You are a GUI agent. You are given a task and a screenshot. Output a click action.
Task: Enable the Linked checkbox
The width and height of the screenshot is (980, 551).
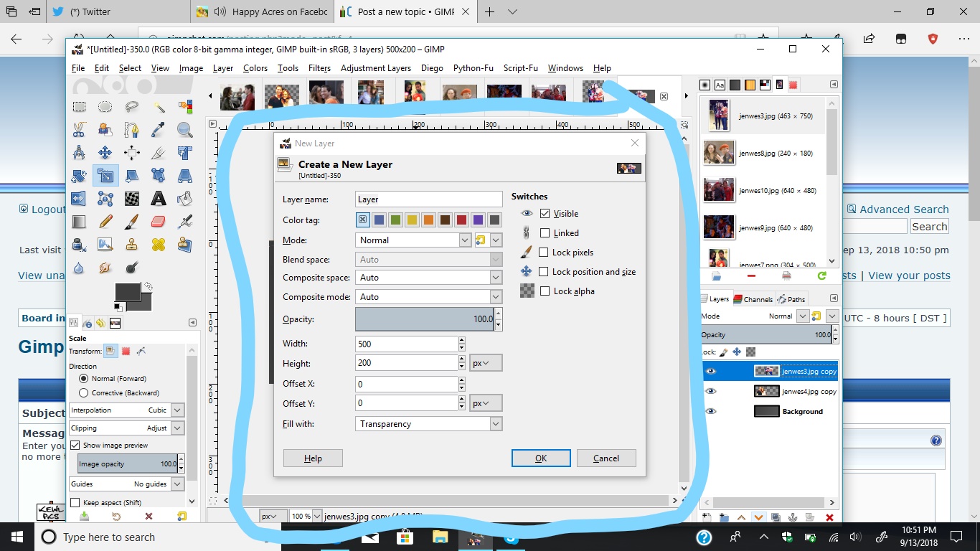pos(545,233)
